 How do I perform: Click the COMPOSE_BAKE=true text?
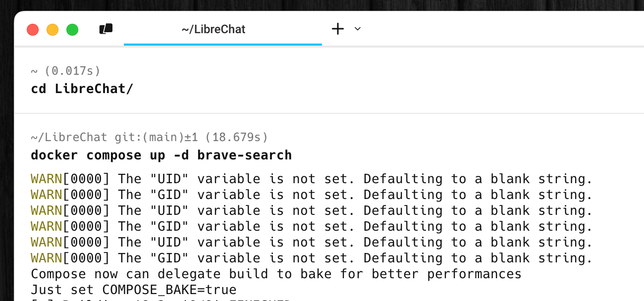pyautogui.click(x=169, y=290)
